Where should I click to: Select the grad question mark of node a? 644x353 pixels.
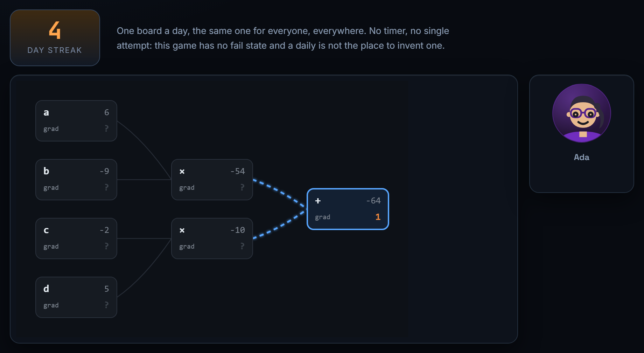(x=106, y=129)
